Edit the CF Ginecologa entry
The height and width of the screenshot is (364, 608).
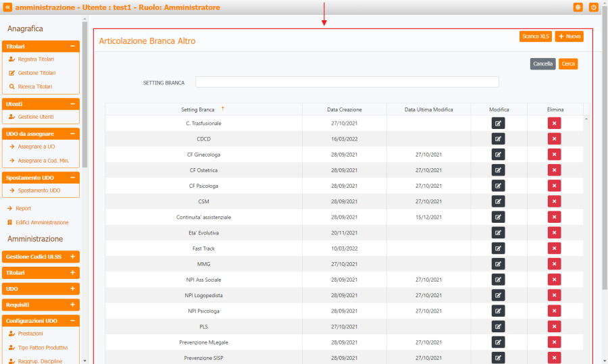pos(498,155)
